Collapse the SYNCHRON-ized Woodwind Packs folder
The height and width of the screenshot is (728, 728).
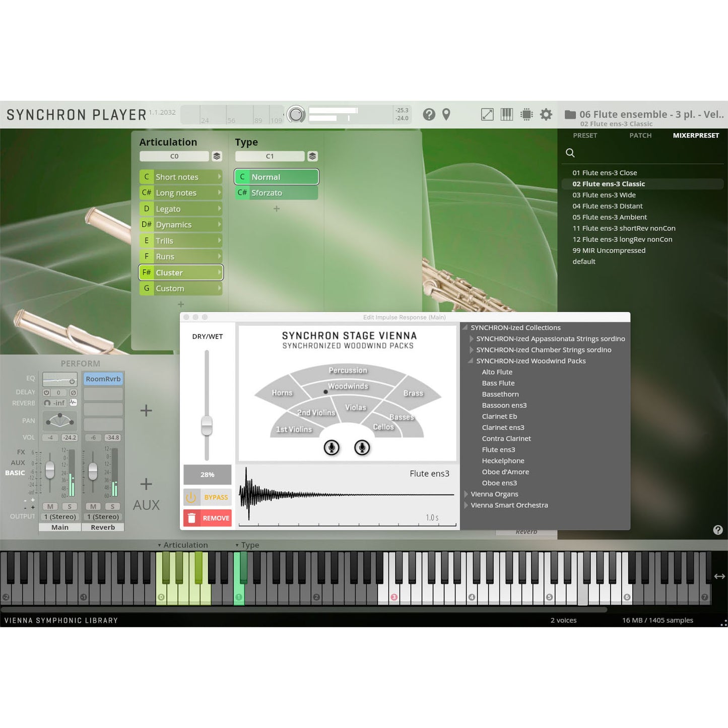[471, 361]
